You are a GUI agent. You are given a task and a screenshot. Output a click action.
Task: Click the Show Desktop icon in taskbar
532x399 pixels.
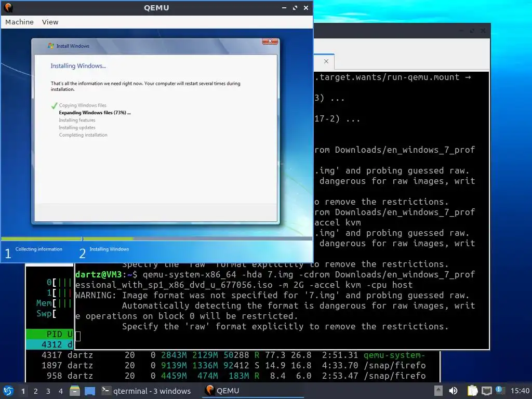(90, 391)
